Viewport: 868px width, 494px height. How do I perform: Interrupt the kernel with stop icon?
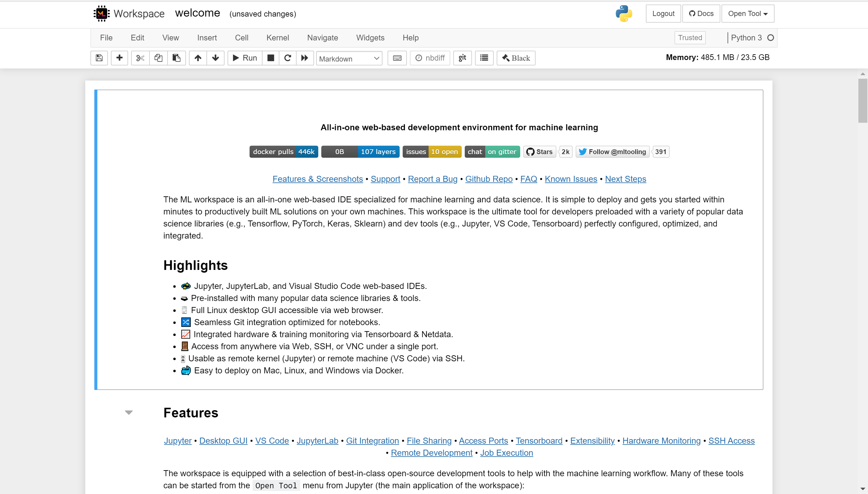[x=271, y=58]
